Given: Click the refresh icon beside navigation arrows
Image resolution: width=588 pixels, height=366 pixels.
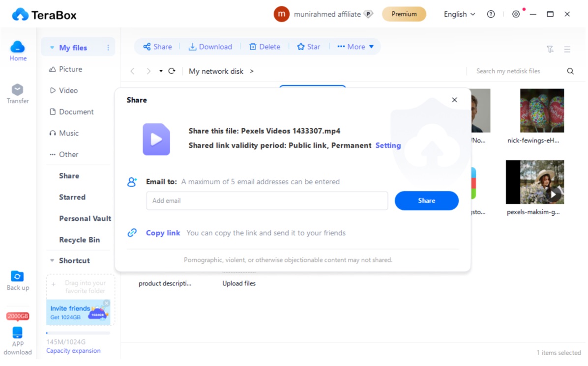Looking at the screenshot, I should pyautogui.click(x=172, y=71).
